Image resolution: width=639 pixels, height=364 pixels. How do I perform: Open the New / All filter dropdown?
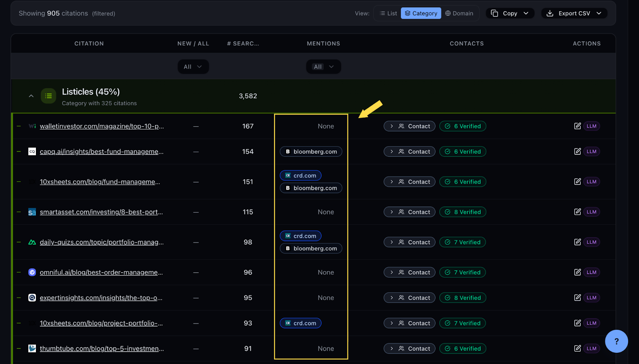[x=193, y=67]
